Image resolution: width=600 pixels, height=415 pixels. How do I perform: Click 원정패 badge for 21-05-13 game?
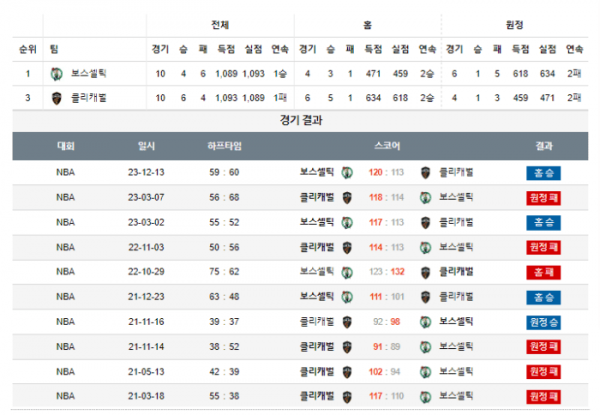tap(543, 372)
